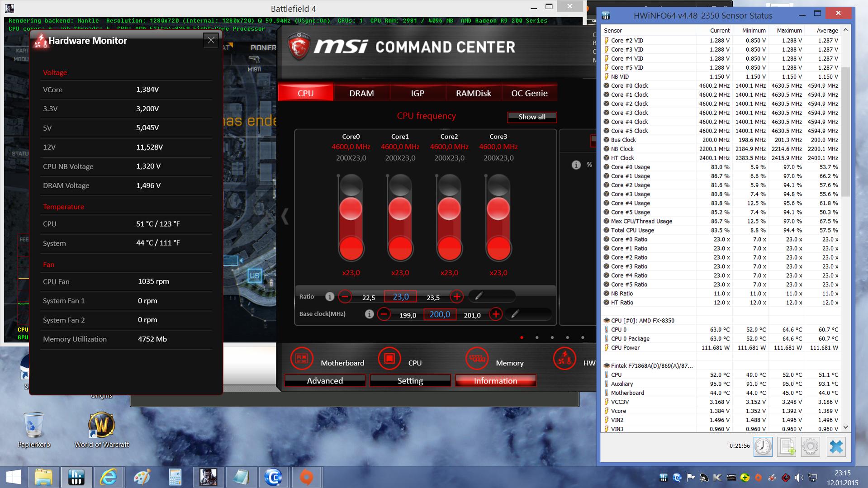Open World of Warcraft desktop shortcut
The width and height of the screenshot is (868, 488).
tap(102, 430)
